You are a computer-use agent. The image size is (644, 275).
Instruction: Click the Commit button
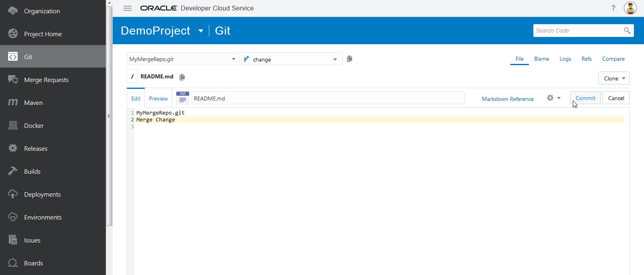tap(585, 98)
